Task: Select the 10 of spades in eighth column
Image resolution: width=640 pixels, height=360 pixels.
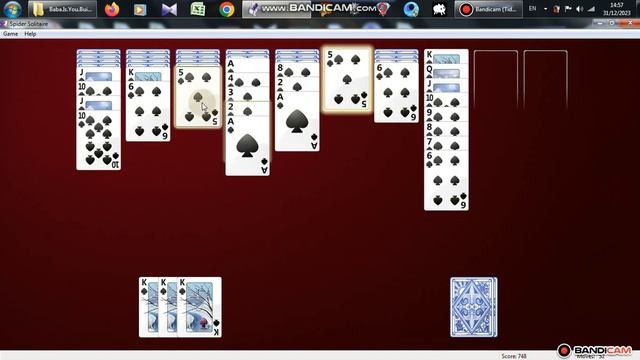Action: pos(446,100)
